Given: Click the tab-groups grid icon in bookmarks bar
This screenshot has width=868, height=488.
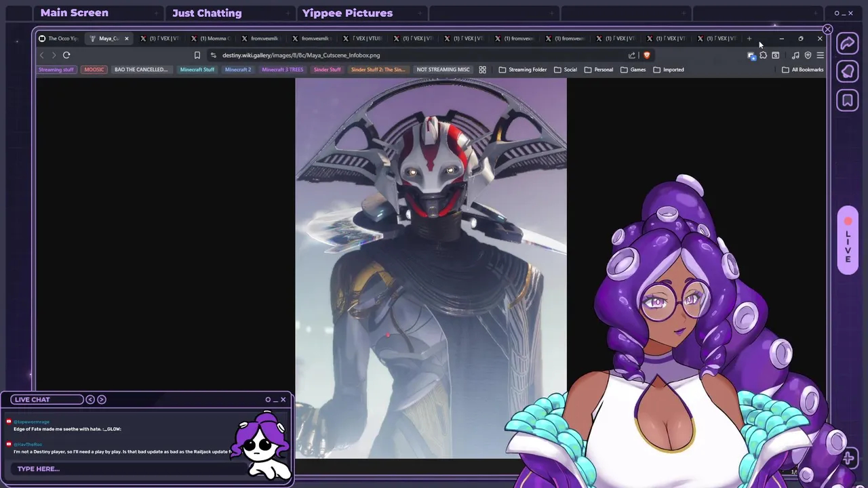Looking at the screenshot, I should [x=483, y=70].
